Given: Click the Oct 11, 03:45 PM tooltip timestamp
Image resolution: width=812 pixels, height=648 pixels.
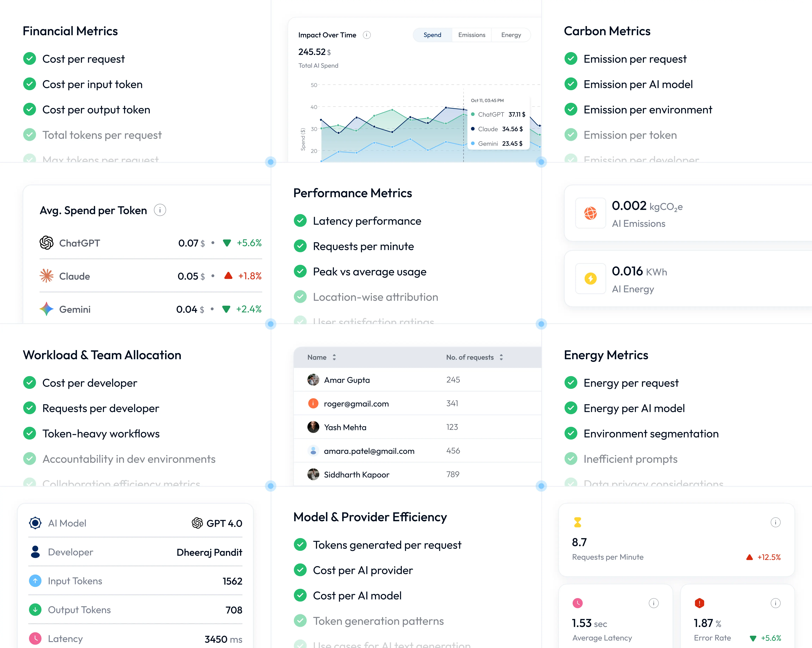Looking at the screenshot, I should [x=487, y=101].
